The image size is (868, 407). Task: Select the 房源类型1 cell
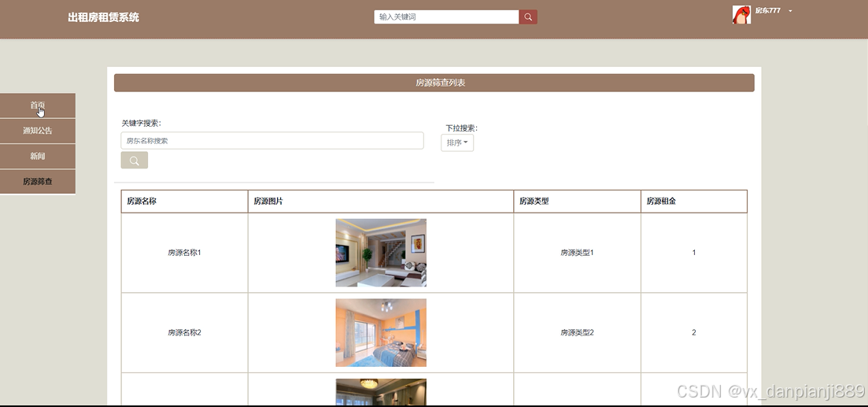click(x=577, y=253)
